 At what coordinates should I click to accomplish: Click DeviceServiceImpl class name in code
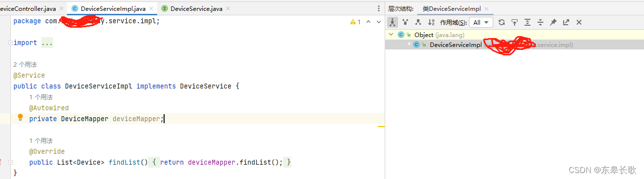[99, 86]
